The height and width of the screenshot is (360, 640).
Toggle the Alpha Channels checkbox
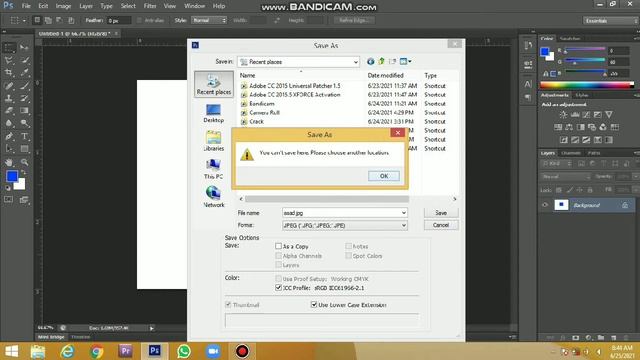pyautogui.click(x=278, y=256)
